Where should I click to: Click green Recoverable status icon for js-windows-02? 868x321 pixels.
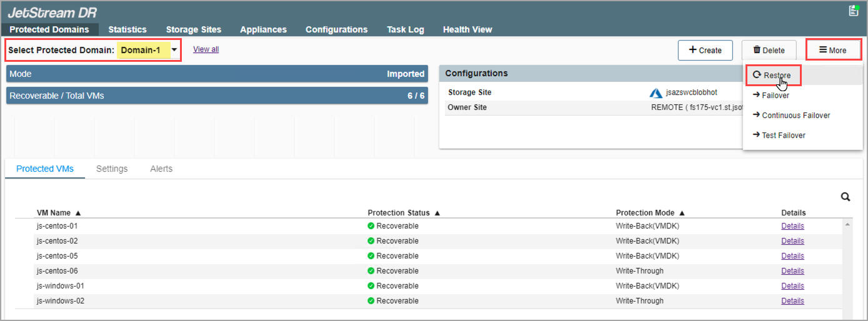click(371, 301)
